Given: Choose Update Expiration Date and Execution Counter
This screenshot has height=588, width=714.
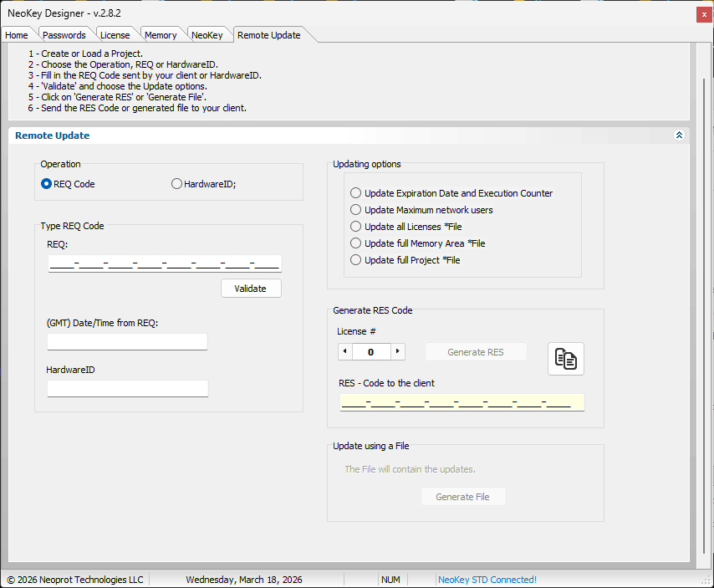Looking at the screenshot, I should point(356,193).
